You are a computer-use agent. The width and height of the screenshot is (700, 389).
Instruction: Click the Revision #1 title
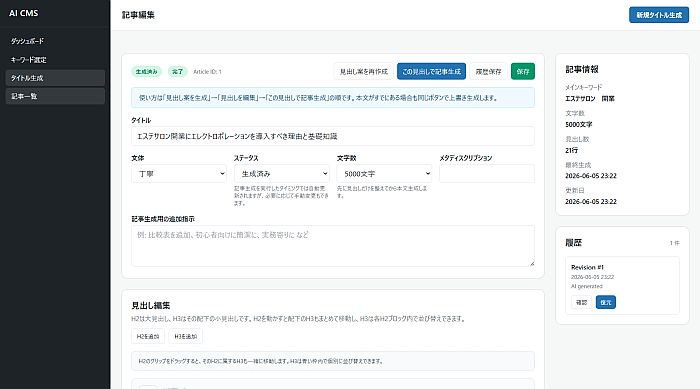(x=588, y=268)
